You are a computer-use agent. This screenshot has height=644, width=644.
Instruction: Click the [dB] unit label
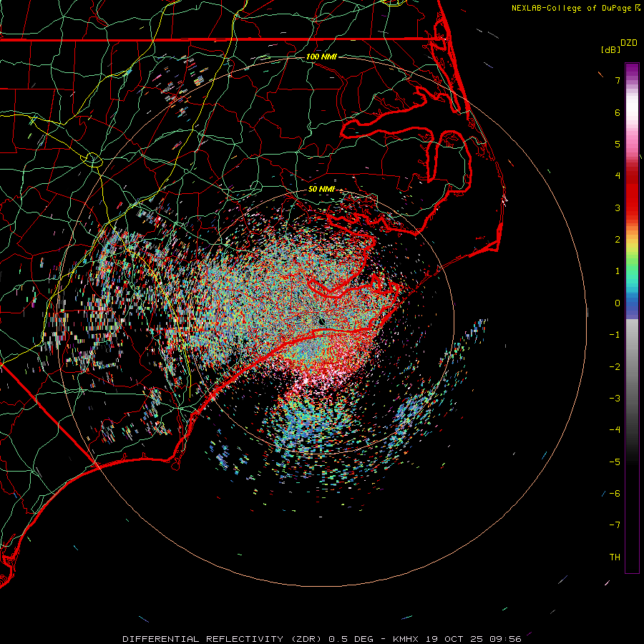[610, 49]
